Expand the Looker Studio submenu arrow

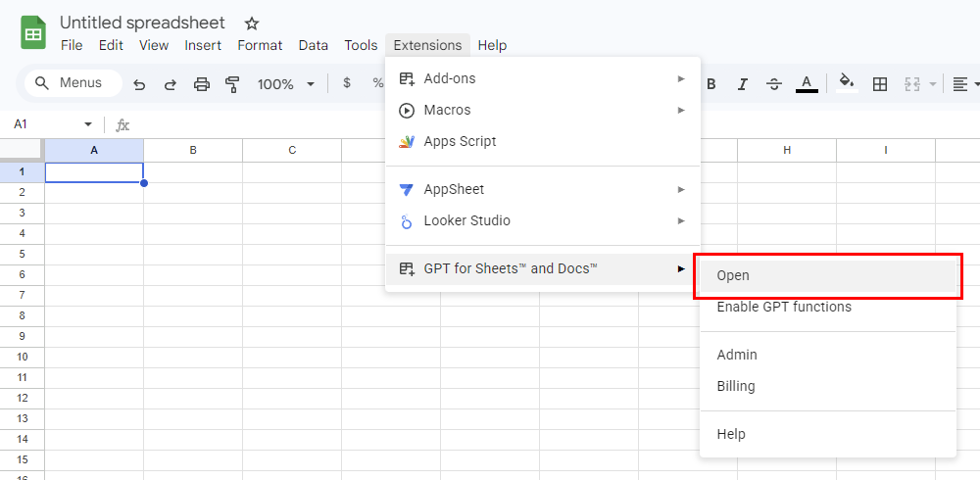(681, 221)
